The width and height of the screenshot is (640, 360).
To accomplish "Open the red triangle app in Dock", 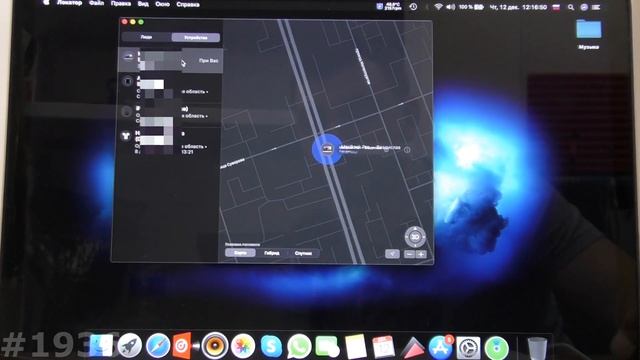I will tap(412, 347).
